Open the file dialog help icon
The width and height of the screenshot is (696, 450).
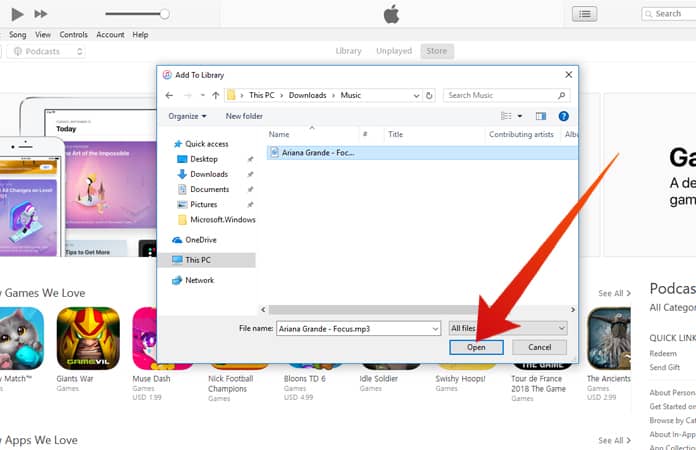(564, 116)
